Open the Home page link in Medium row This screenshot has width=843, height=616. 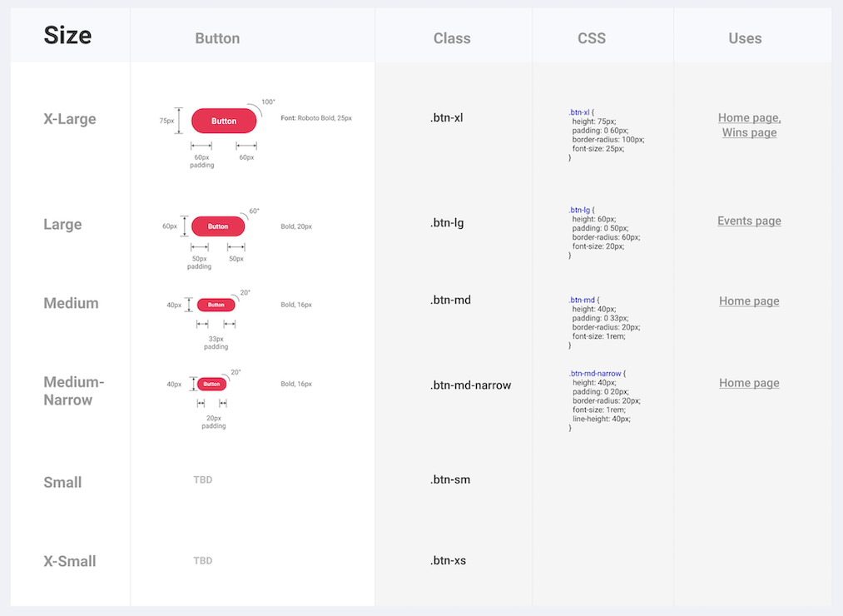(x=749, y=301)
